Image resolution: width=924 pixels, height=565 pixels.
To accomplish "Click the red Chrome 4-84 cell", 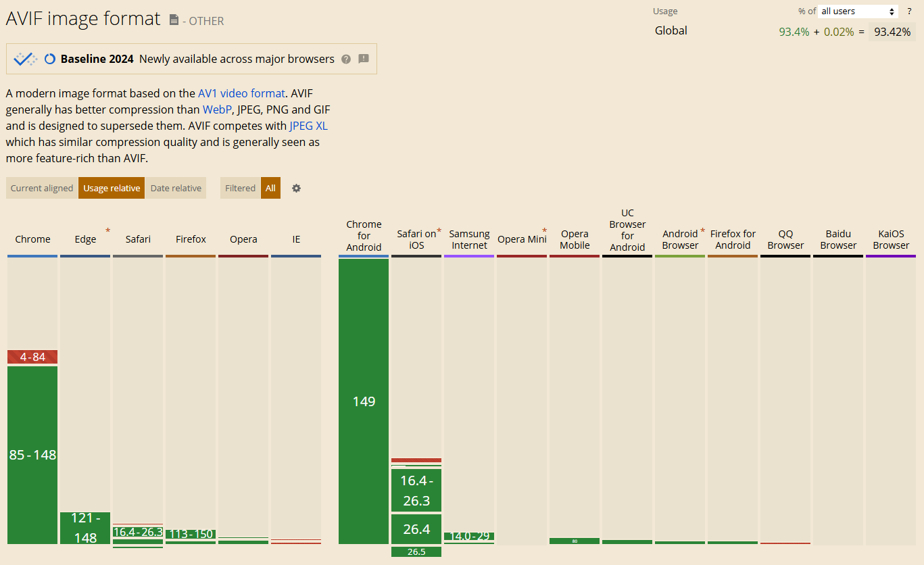I will click(32, 357).
